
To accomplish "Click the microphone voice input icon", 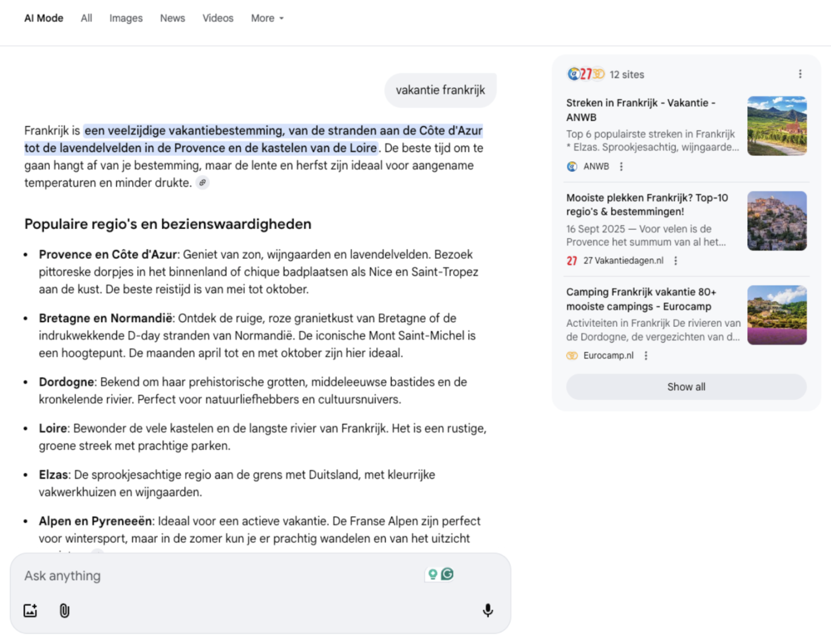I will [487, 610].
